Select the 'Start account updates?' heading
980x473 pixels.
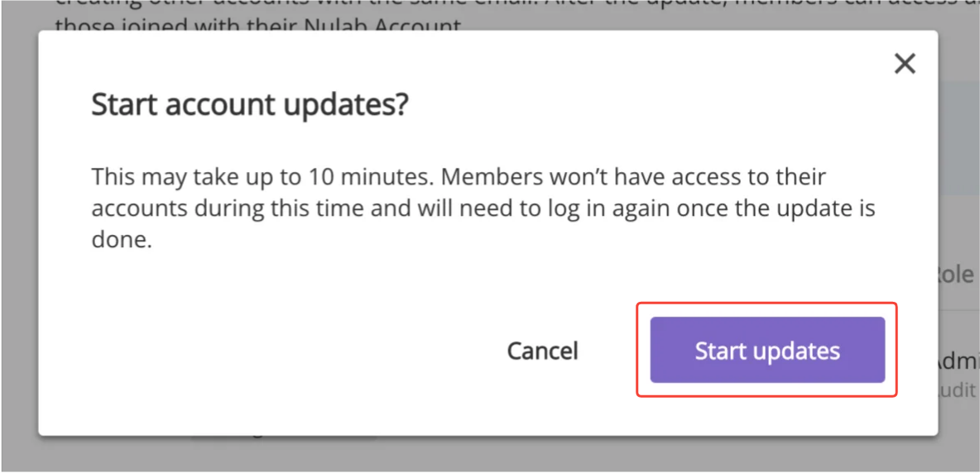[x=249, y=105]
